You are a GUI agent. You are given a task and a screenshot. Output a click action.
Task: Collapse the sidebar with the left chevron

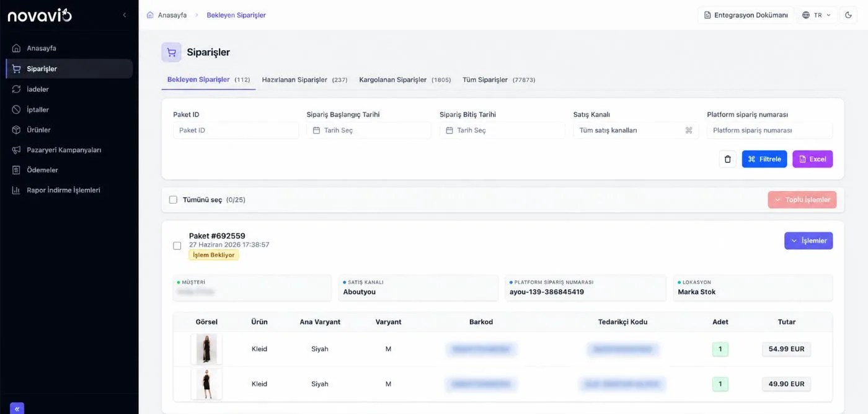pos(124,15)
